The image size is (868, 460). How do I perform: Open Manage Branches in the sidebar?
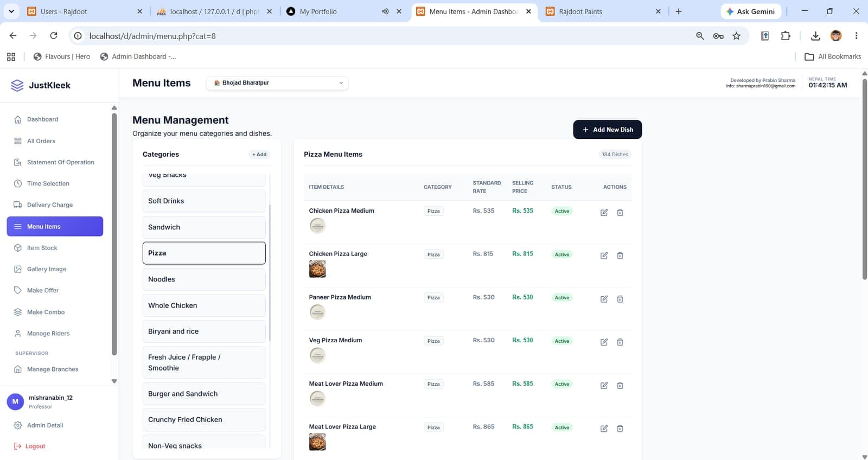55,369
